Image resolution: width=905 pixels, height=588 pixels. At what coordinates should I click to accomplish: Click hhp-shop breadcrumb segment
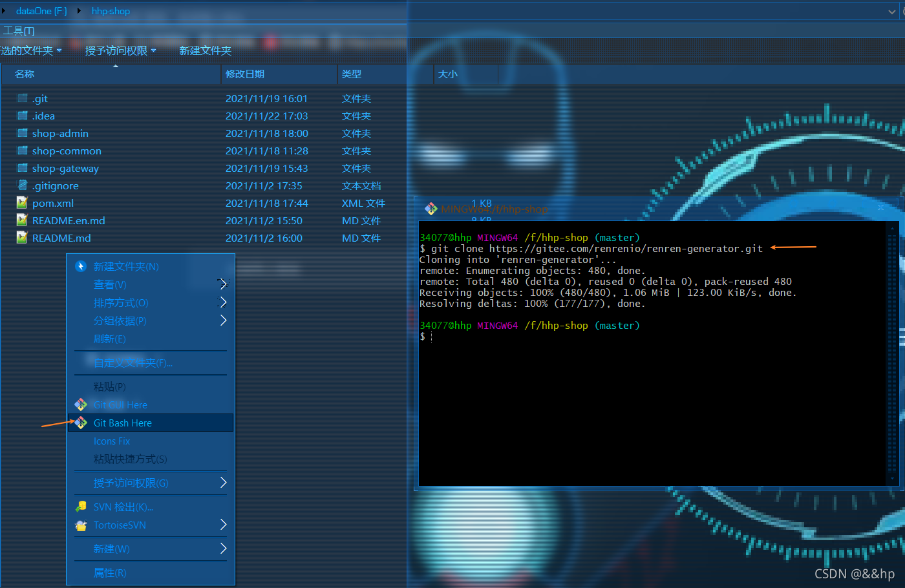[111, 11]
